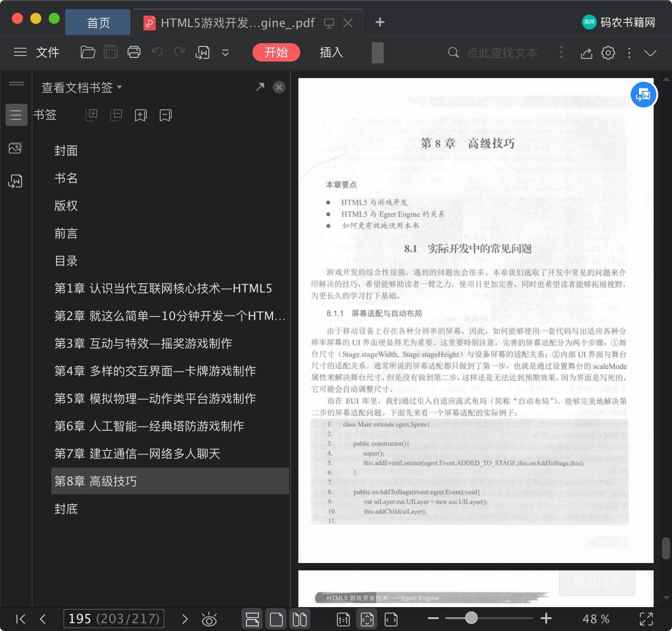672x631 pixels.
Task: Open 第3章 互动与特效 bookmark
Action: coord(143,344)
